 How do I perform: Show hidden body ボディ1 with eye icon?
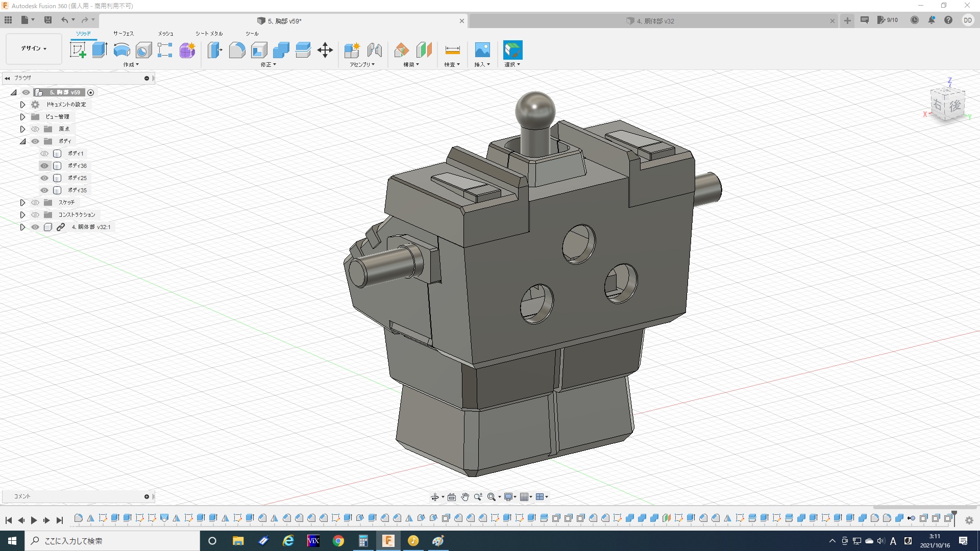(44, 154)
